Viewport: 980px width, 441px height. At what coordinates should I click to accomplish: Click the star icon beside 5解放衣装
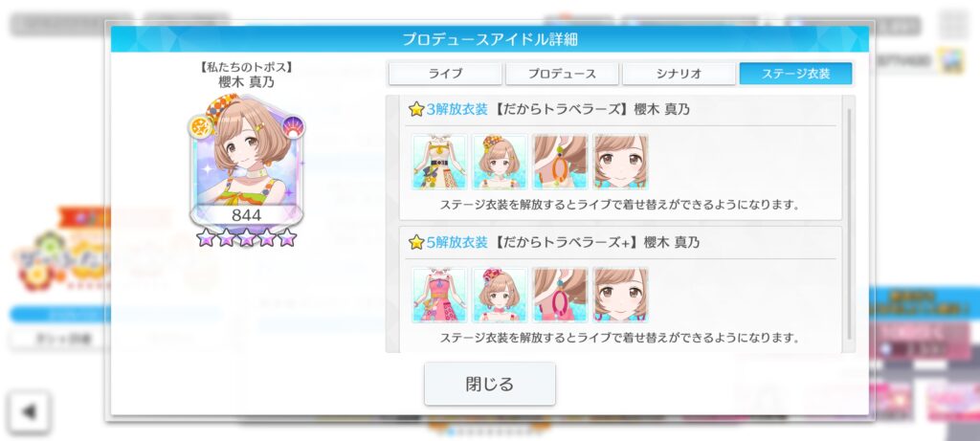pyautogui.click(x=416, y=242)
